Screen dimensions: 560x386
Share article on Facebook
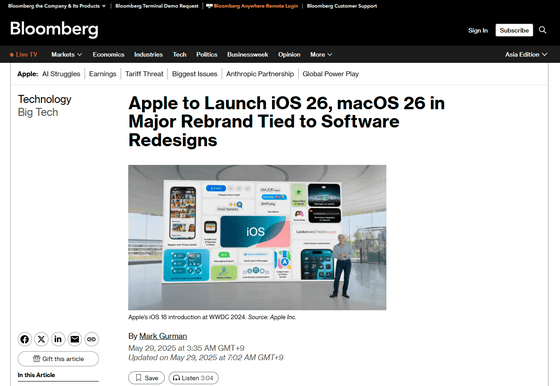[25, 339]
